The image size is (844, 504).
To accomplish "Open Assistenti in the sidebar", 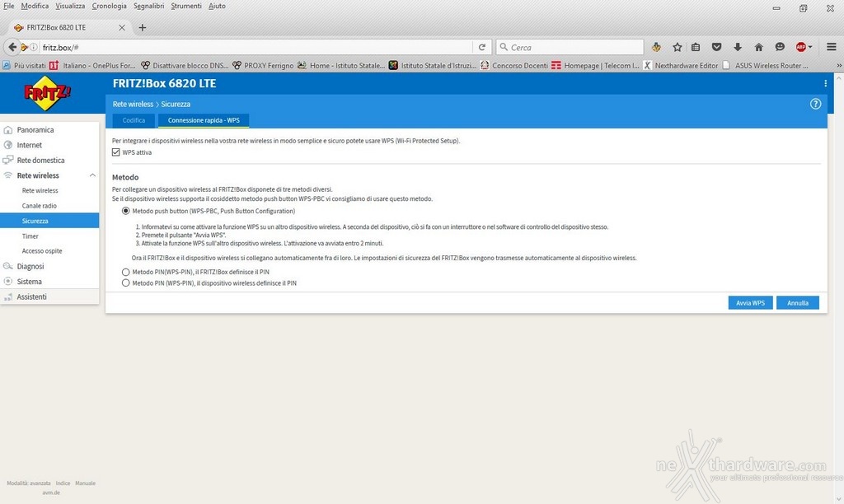I will [x=31, y=297].
